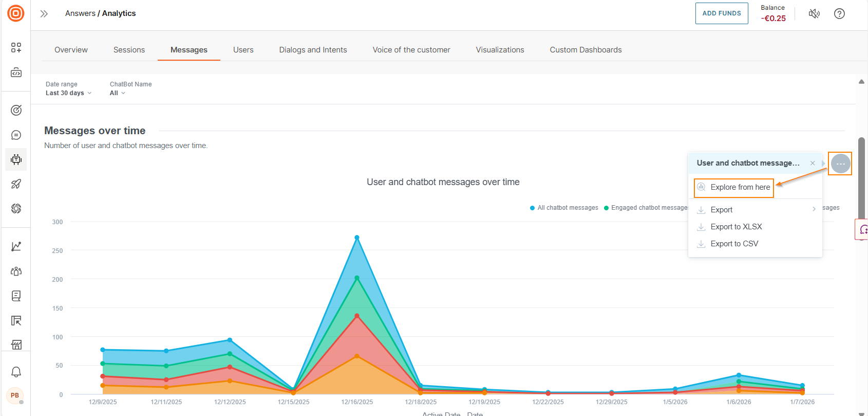Image resolution: width=868 pixels, height=416 pixels.
Task: Click the blue data point on 12/12/2025
Action: click(230, 340)
